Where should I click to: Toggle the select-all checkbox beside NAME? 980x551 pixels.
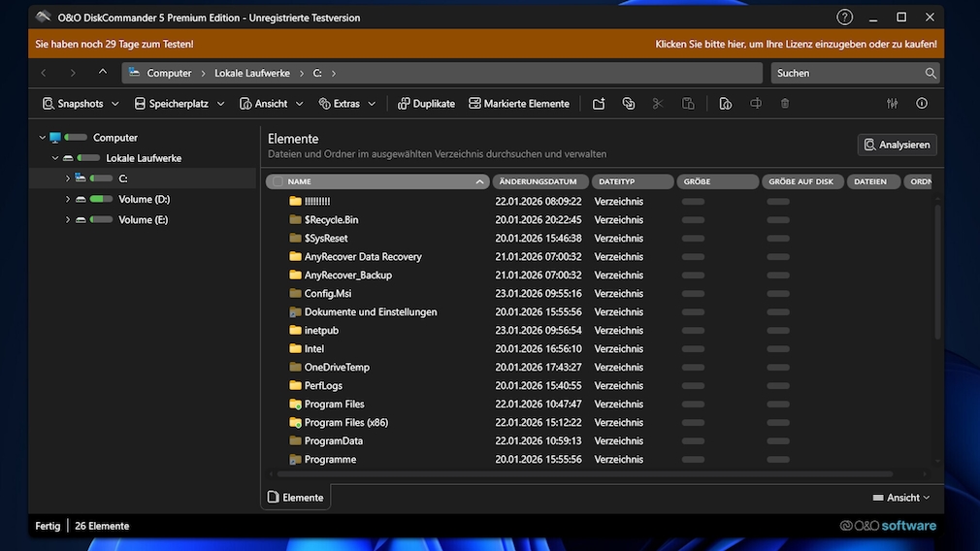coord(278,181)
